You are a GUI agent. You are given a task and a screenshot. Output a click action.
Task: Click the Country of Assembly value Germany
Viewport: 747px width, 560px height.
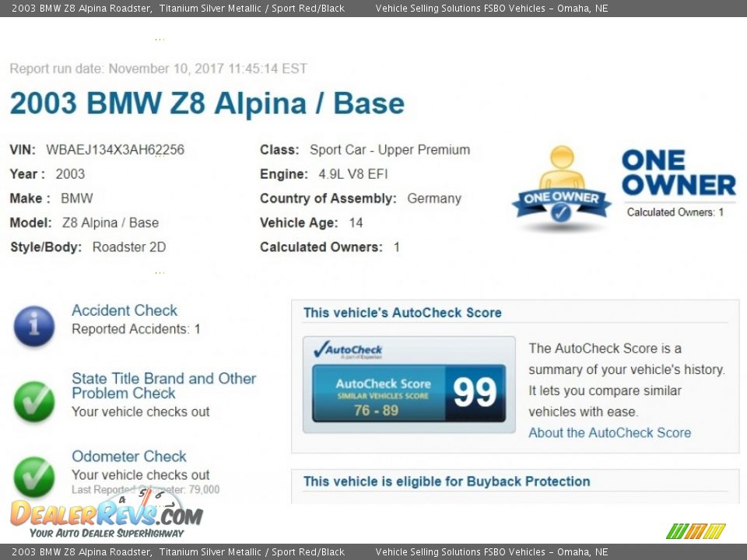tap(434, 198)
